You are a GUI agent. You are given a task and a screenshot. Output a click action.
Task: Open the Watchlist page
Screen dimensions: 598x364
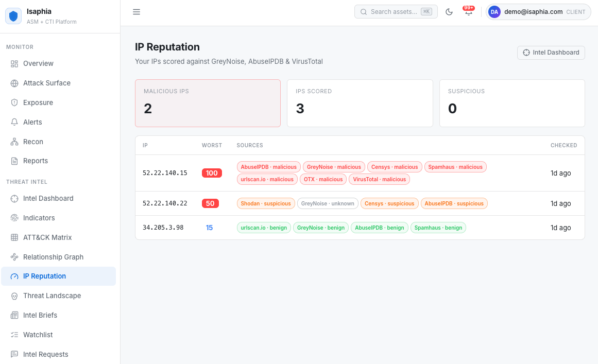point(58,335)
